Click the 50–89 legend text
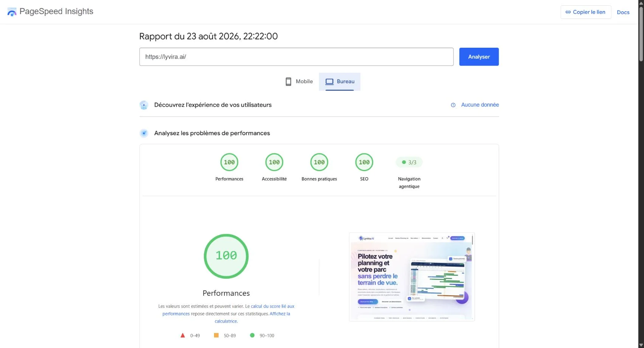The width and height of the screenshot is (644, 348). click(230, 336)
